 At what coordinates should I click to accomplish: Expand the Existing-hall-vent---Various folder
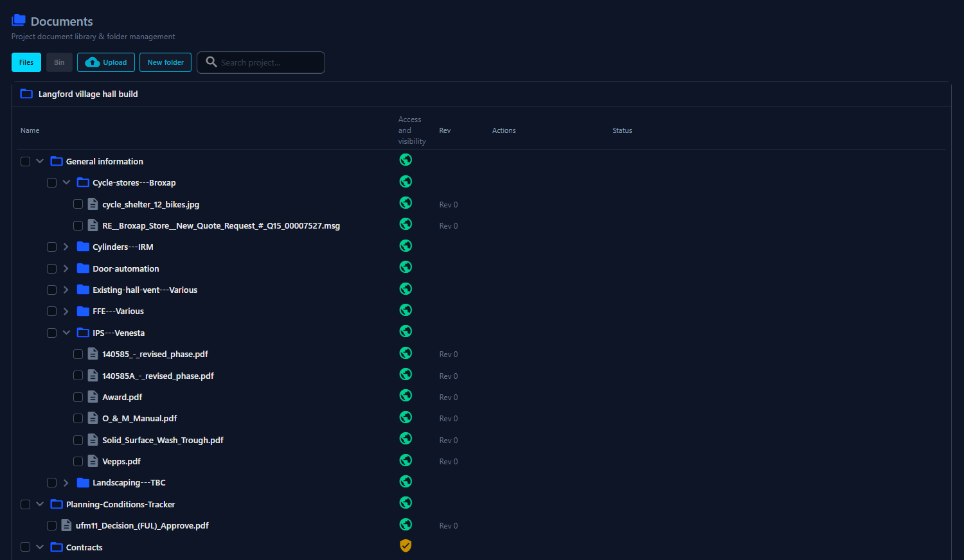click(x=66, y=290)
